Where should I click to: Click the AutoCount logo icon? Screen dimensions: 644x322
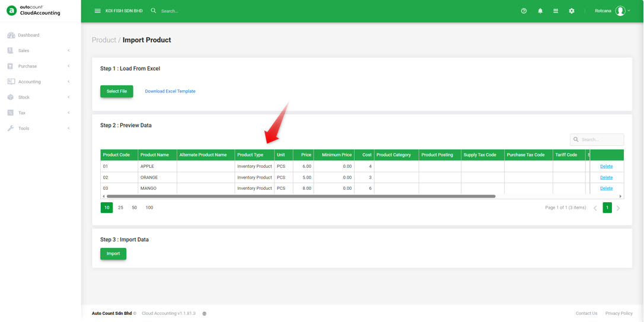coord(12,10)
